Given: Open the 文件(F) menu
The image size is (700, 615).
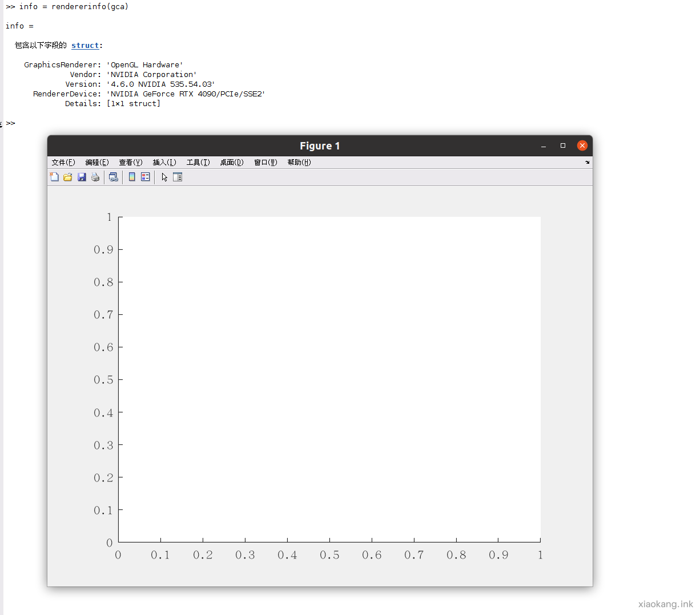Looking at the screenshot, I should 63,162.
